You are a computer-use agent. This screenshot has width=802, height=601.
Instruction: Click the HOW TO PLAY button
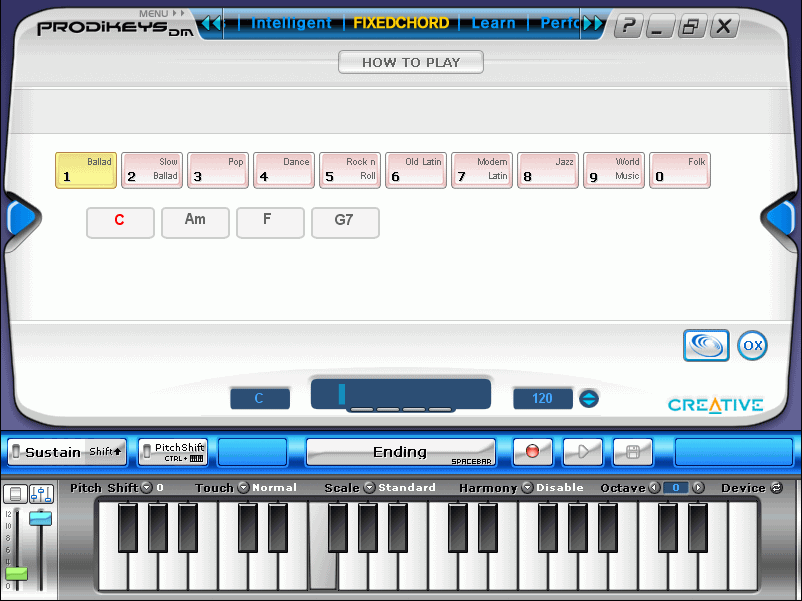[x=411, y=62]
